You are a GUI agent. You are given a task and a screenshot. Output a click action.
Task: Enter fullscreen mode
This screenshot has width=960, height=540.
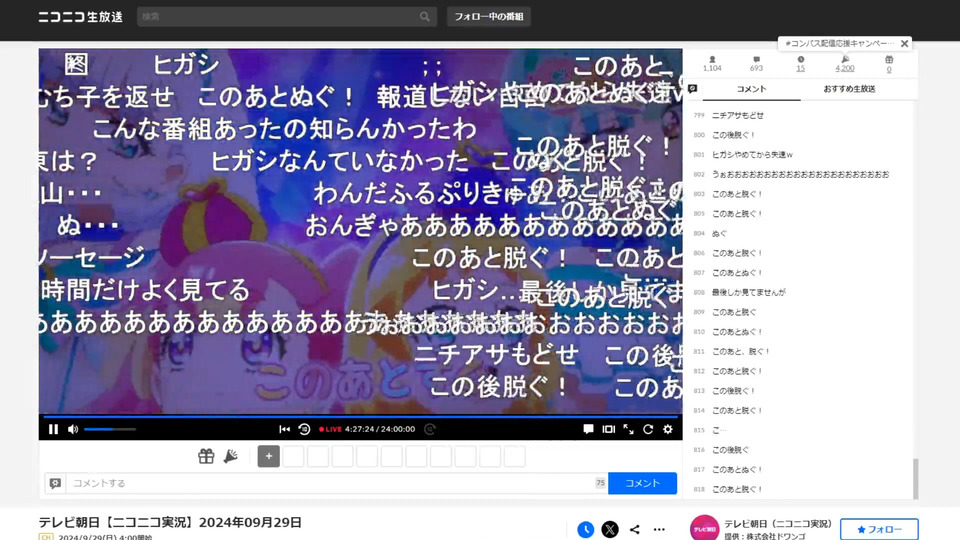628,429
